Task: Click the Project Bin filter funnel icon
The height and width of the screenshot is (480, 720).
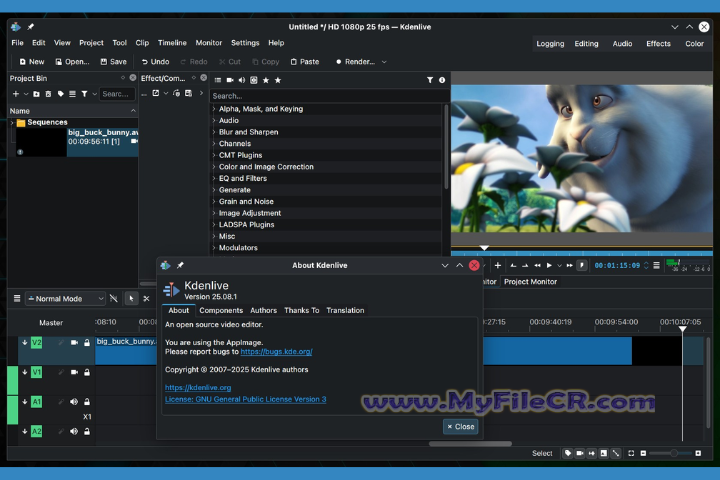Action: [x=84, y=94]
